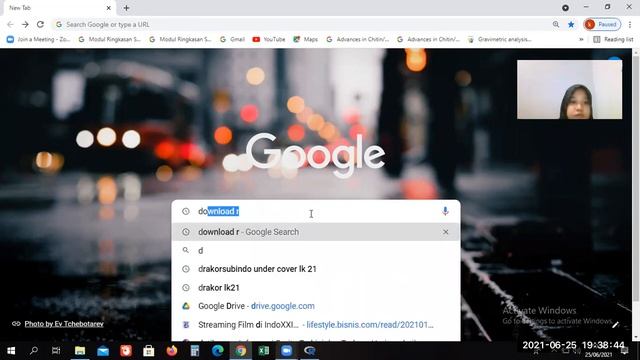Launch Microsoft Edge from the taskbar
This screenshot has height=360, width=640.
point(218,351)
